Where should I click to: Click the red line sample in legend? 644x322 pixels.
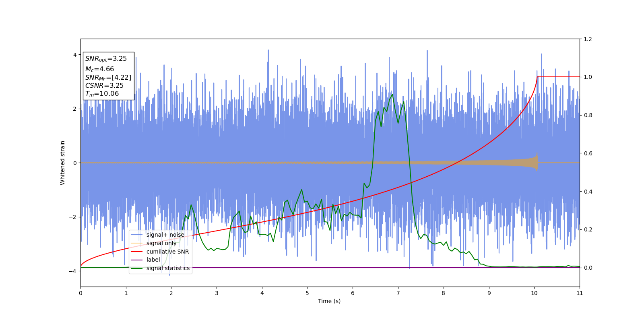137,252
